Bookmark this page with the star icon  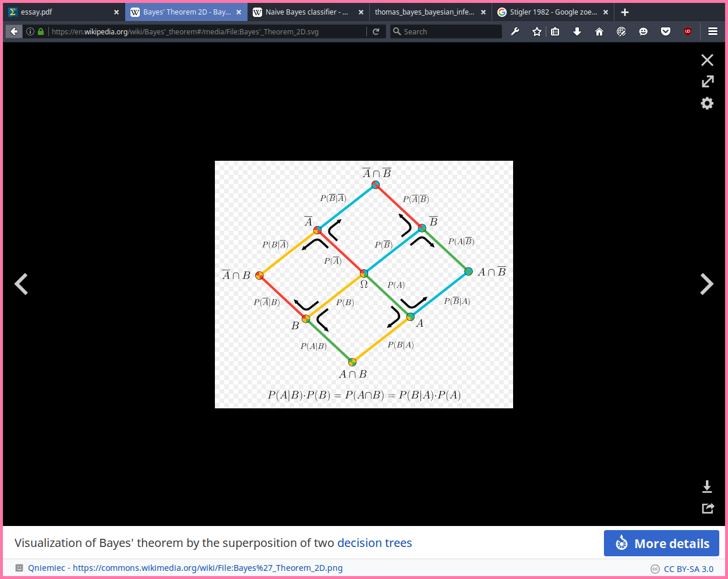(x=536, y=31)
